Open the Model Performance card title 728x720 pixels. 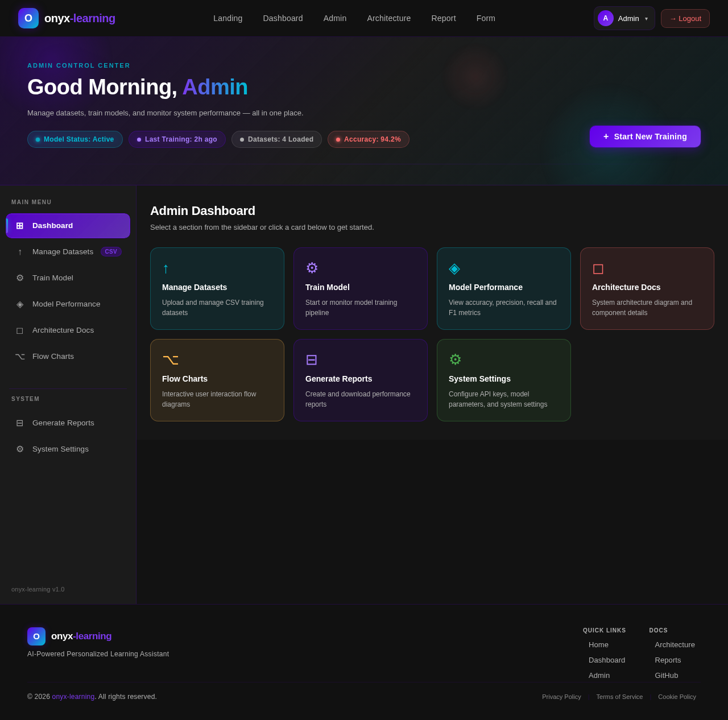486,287
